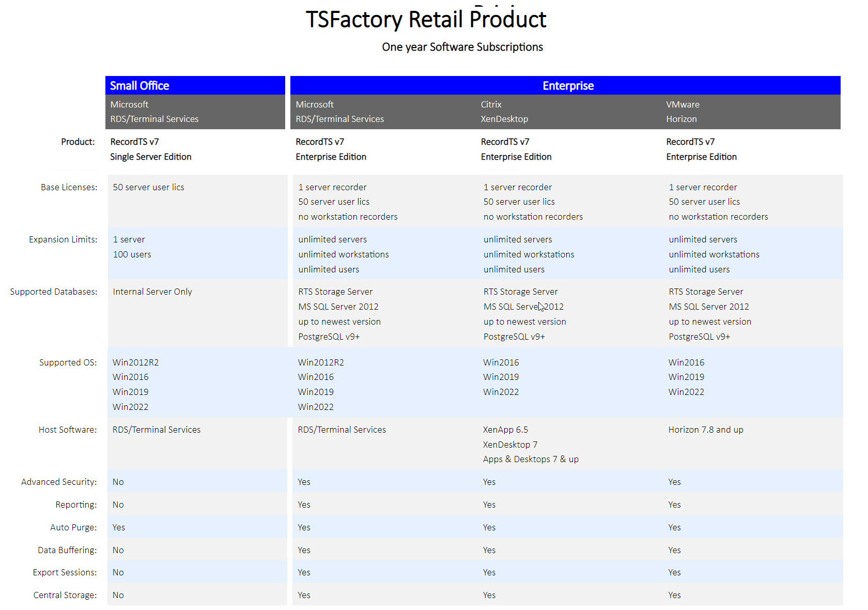Click the 'Product:' row label
The height and width of the screenshot is (610, 868).
tap(78, 142)
